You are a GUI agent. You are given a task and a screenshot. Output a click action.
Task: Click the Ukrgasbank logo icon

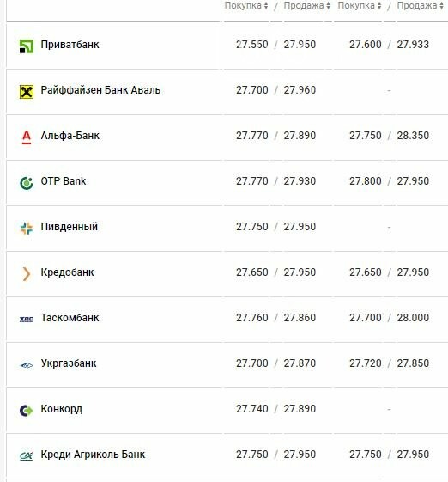point(27,365)
